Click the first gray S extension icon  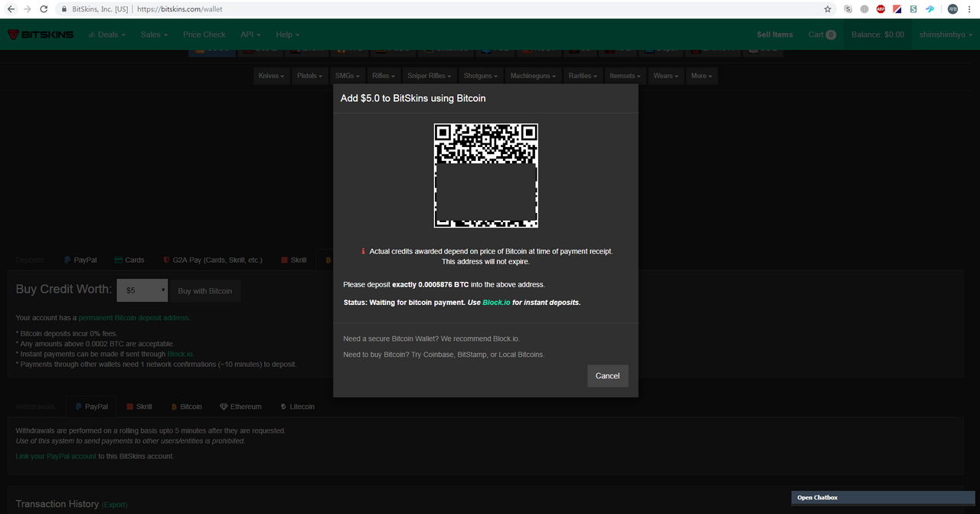tap(848, 9)
